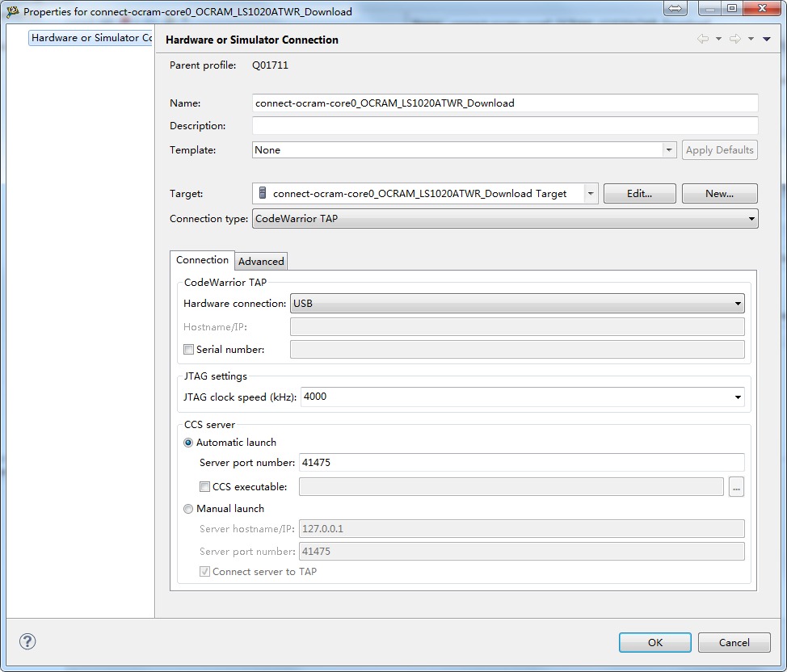This screenshot has width=787, height=672.
Task: Click the back navigation arrow icon
Action: tap(703, 39)
